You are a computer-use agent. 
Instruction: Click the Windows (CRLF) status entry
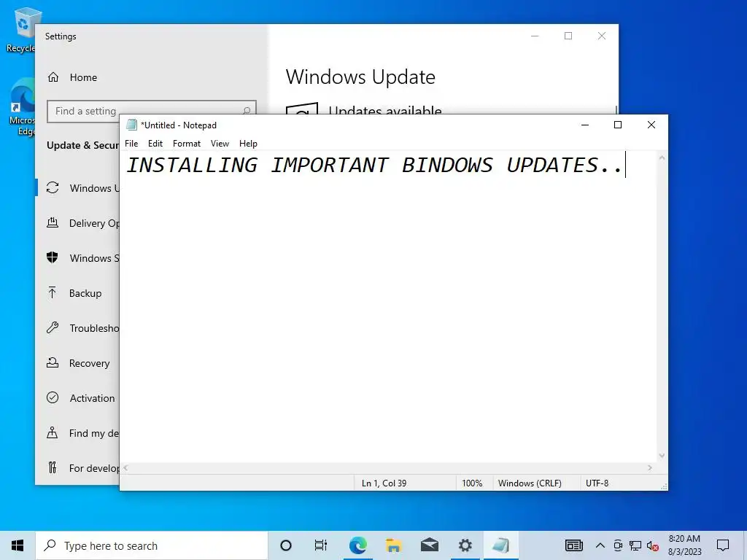click(x=530, y=483)
